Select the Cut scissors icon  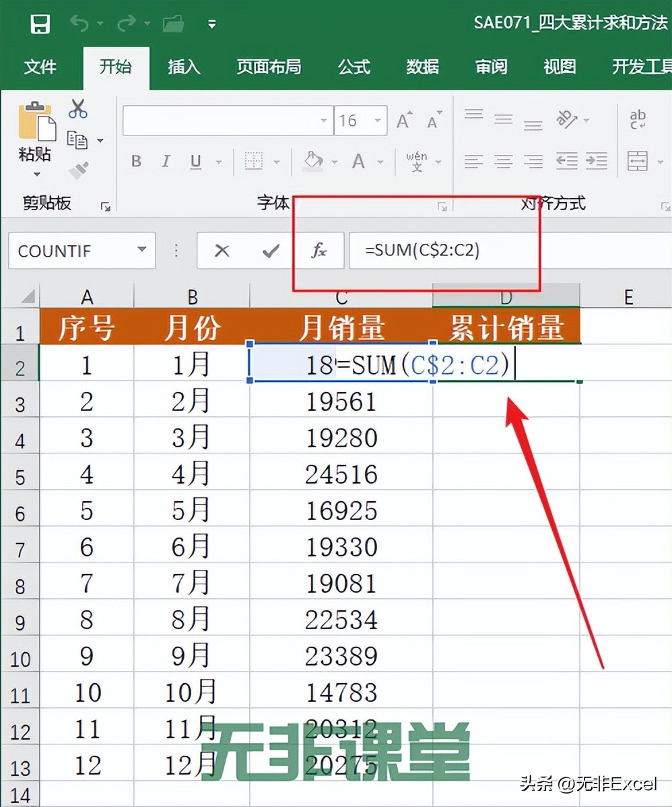click(77, 109)
